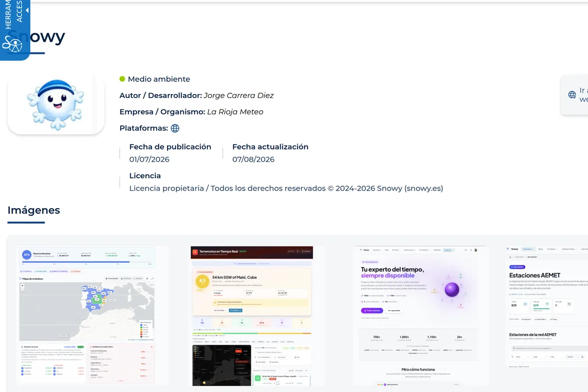Click the 'Fecha actualización' label
Screen dimensions: 588x392
coord(270,147)
